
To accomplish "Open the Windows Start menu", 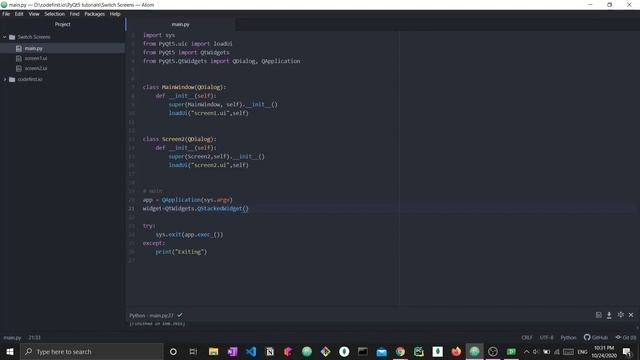I will coord(9,351).
